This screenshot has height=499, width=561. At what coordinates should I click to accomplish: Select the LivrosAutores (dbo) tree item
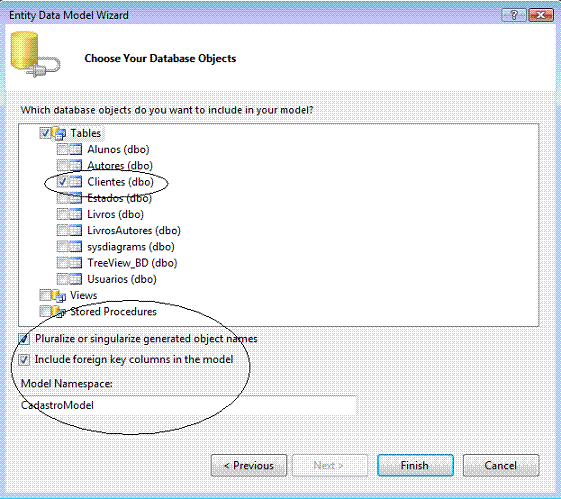pos(134,230)
